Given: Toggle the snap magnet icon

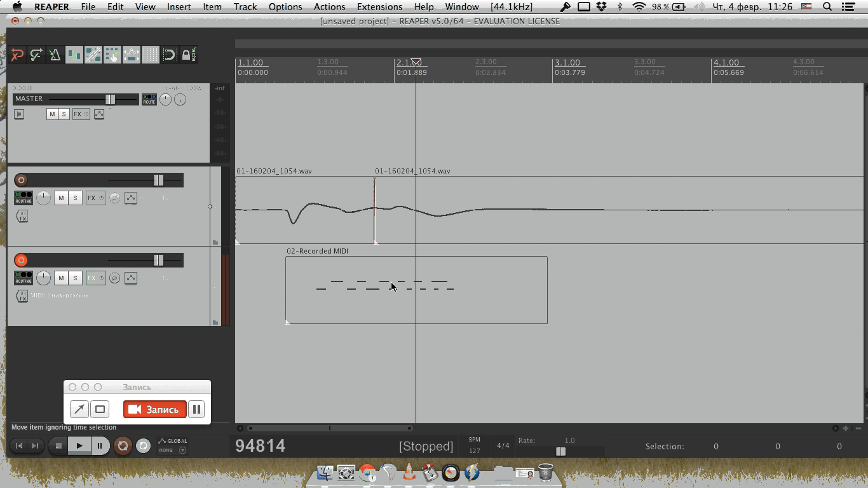Looking at the screenshot, I should pos(169,55).
